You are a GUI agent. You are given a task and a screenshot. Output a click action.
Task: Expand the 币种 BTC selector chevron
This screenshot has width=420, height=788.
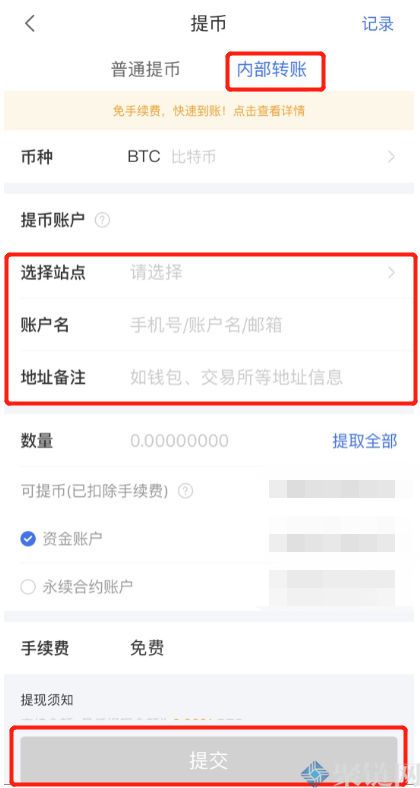tap(391, 157)
